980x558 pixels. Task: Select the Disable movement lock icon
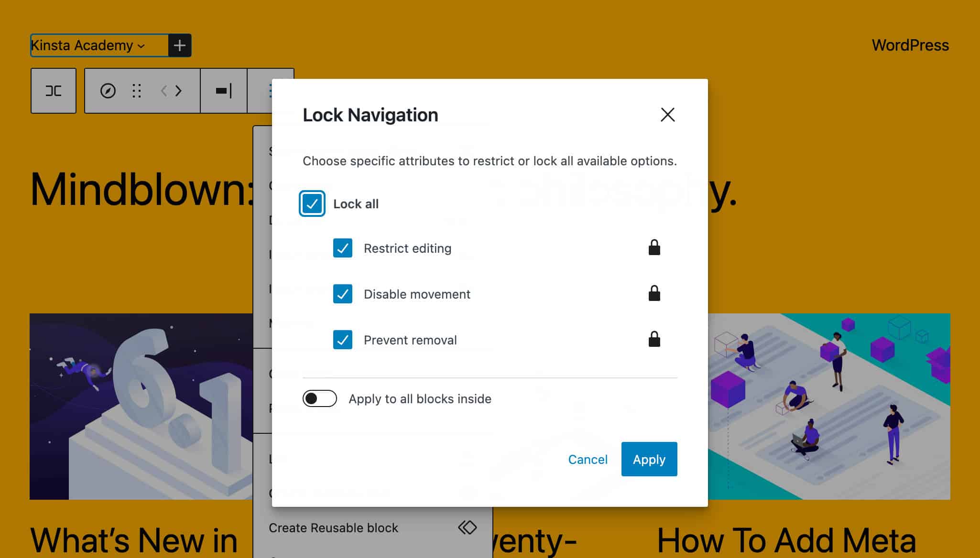pos(652,293)
